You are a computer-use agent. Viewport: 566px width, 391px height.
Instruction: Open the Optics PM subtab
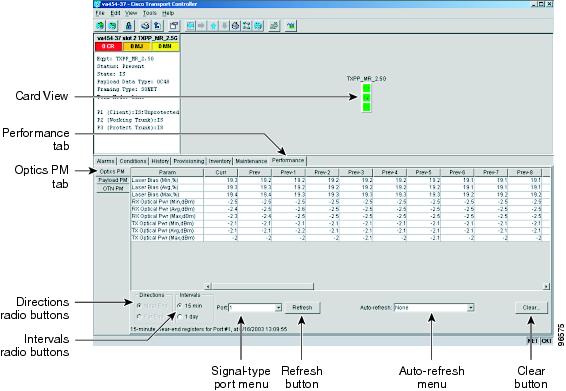click(112, 171)
